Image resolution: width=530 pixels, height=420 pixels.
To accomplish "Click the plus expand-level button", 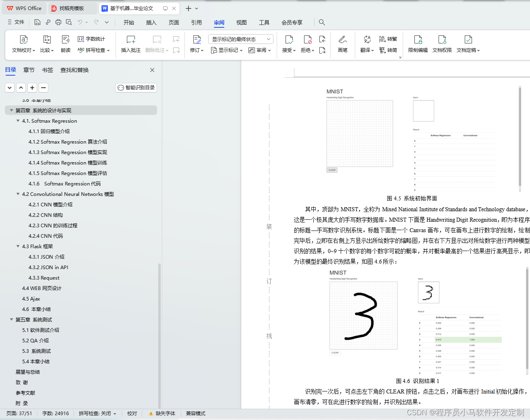I will (x=32, y=88).
